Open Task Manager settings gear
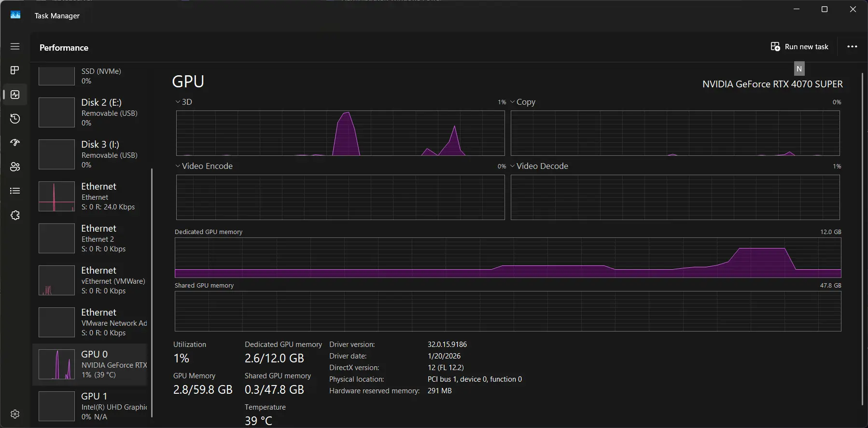This screenshot has width=868, height=428. [15, 414]
